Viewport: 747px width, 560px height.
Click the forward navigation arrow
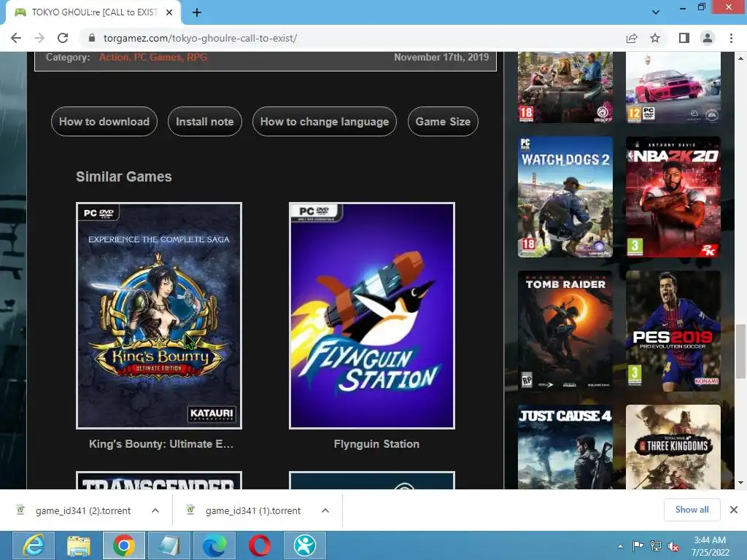[39, 38]
